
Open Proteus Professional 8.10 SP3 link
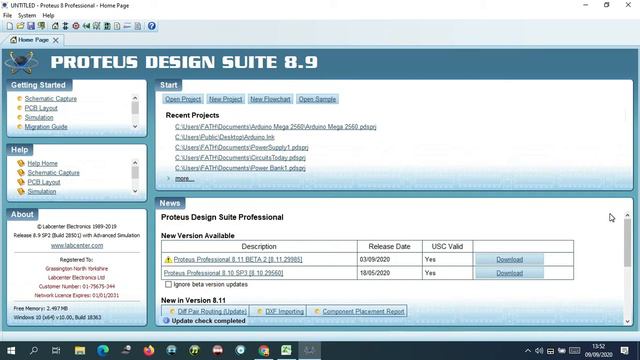(x=223, y=273)
